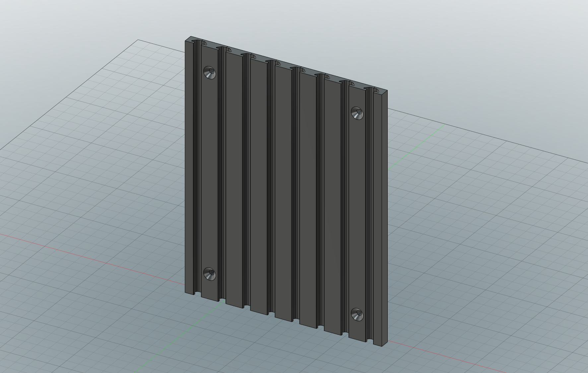Screen dimensions: 588x373
Task: Select the center slat of the panel
Action: tap(284, 182)
